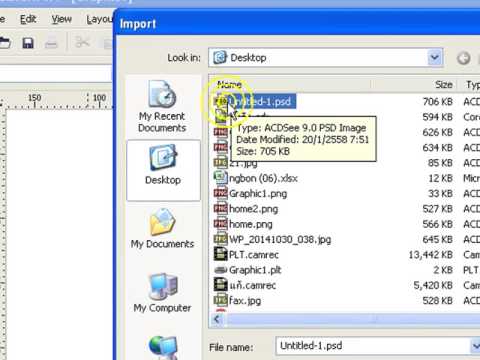
Task: Click the Camtasia icon of PLT.camrec
Action: click(x=220, y=254)
